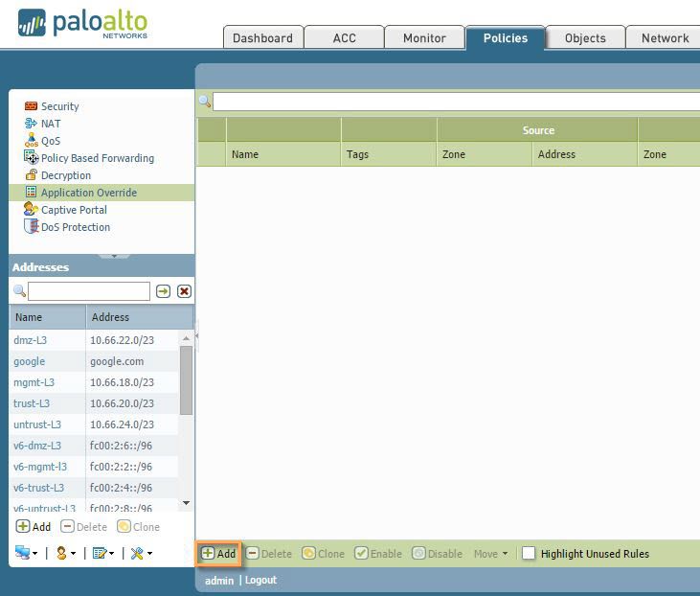Select the Decryption padlock icon
This screenshot has height=596, width=700.
pyautogui.click(x=31, y=174)
